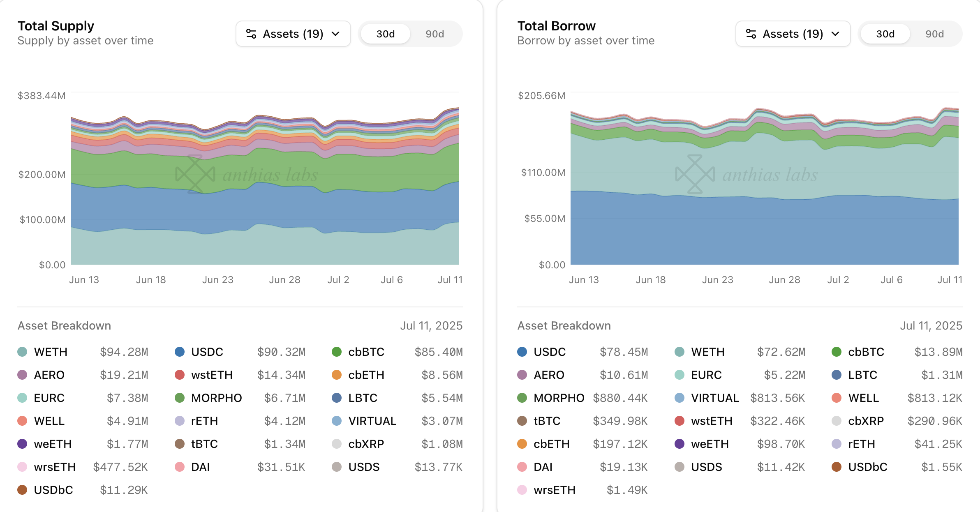Click cbETH color dot in Borrow breakdown
This screenshot has width=980, height=512.
[x=522, y=444]
